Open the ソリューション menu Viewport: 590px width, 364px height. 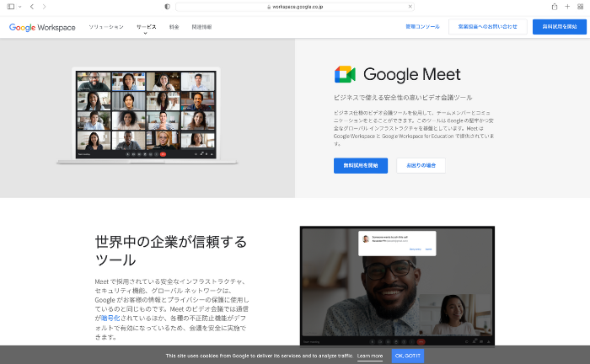pos(106,27)
